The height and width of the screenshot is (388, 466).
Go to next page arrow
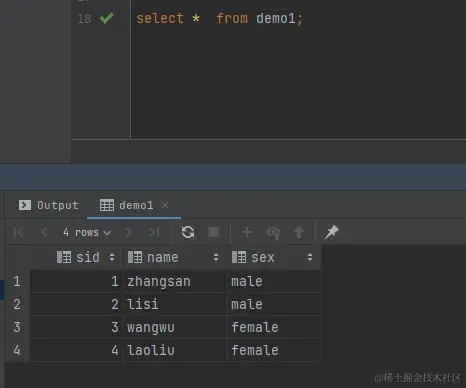click(129, 232)
